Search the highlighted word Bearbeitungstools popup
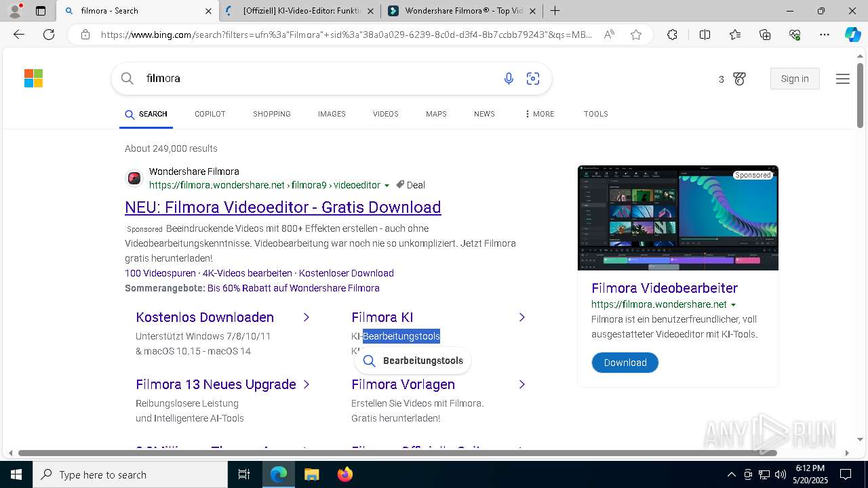 pyautogui.click(x=413, y=361)
